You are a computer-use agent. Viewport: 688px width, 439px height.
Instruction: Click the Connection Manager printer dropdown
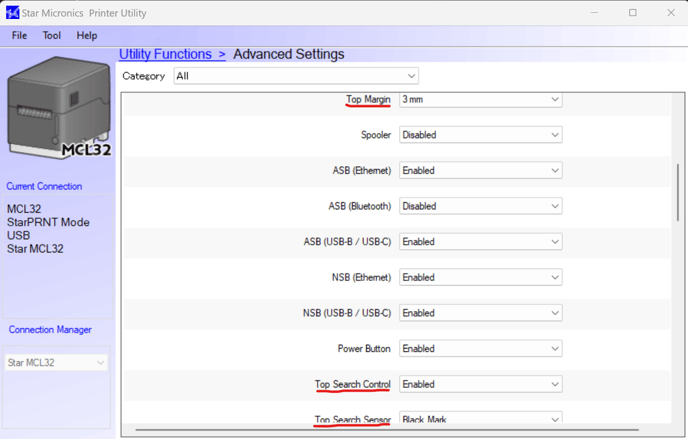(x=57, y=363)
